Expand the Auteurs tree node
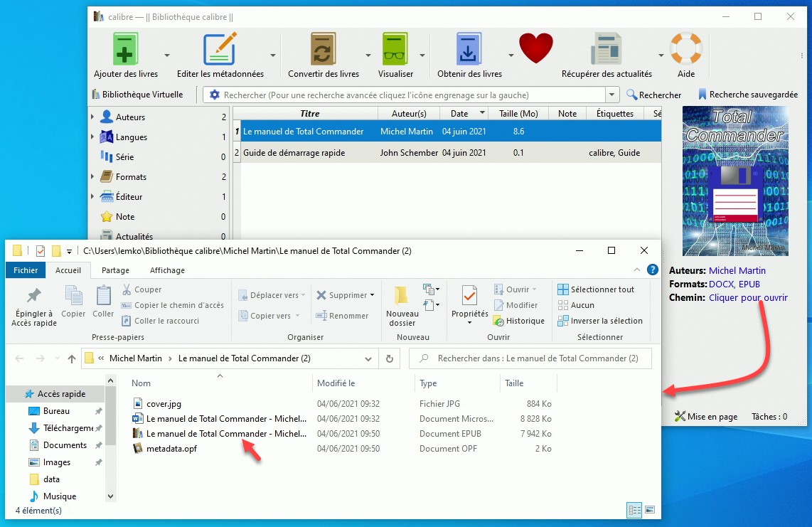The width and height of the screenshot is (812, 527). [92, 117]
